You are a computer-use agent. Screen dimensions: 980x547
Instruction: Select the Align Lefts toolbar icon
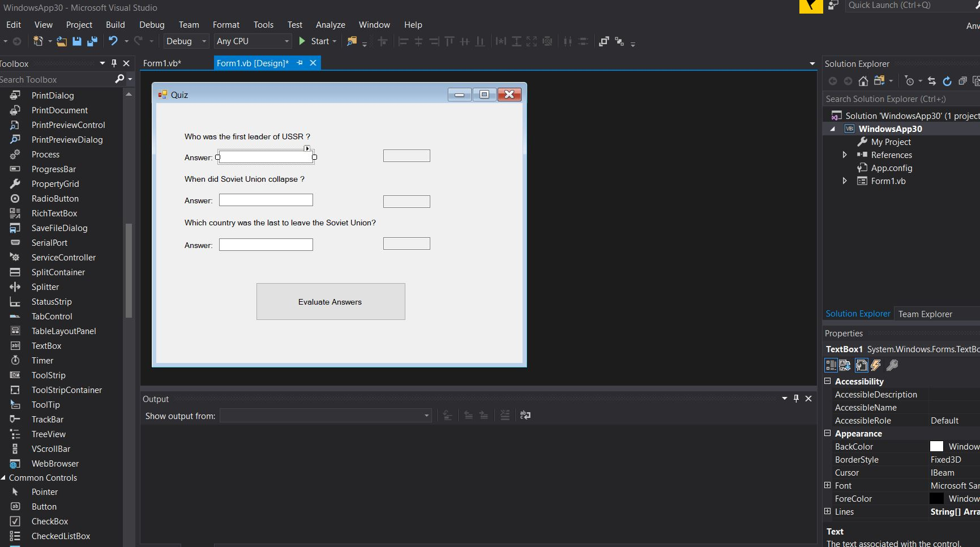coord(403,41)
